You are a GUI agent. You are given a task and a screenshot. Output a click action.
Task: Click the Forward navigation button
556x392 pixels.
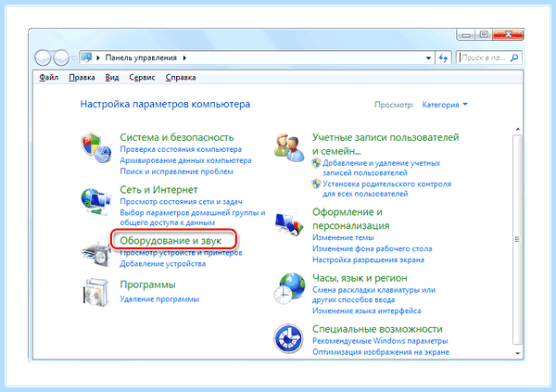[61, 57]
